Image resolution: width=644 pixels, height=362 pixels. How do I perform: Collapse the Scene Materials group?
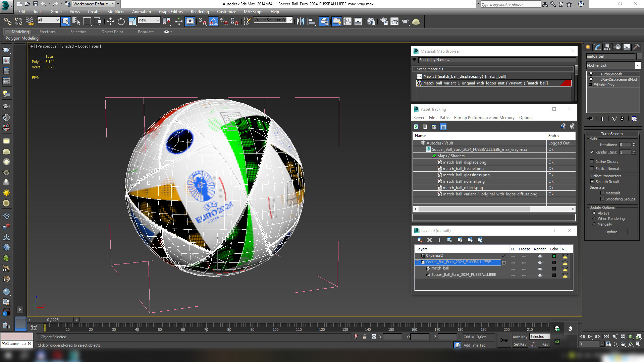(x=415, y=69)
